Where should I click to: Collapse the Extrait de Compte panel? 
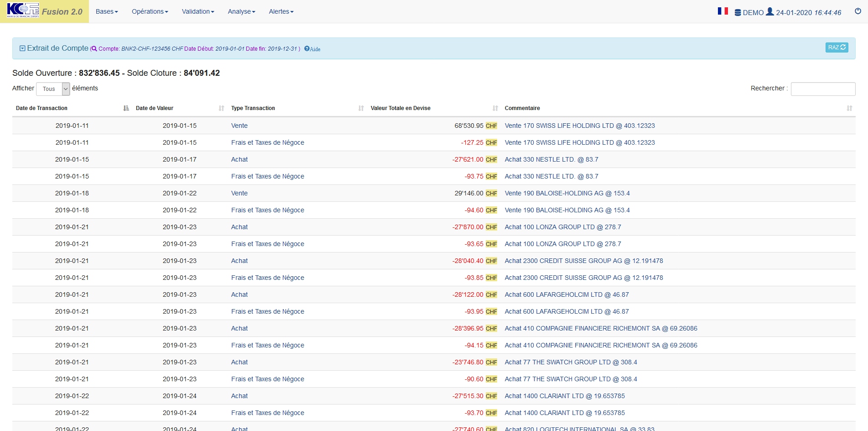[x=22, y=48]
